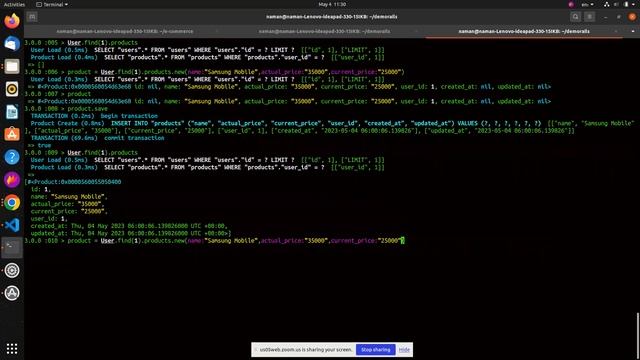Minimize the terminal window
640x360 pixels.
(x=605, y=17)
